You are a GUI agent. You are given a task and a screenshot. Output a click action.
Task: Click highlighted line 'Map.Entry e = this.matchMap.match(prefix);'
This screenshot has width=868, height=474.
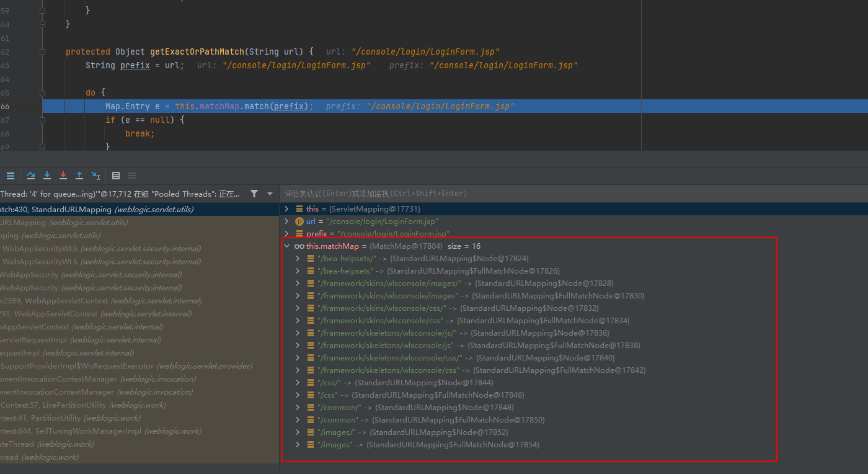point(210,106)
